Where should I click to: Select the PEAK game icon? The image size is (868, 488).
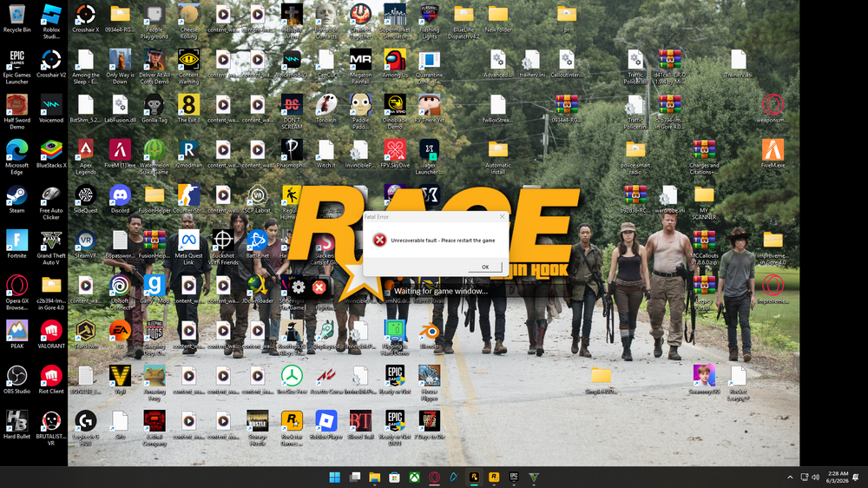coord(17,334)
